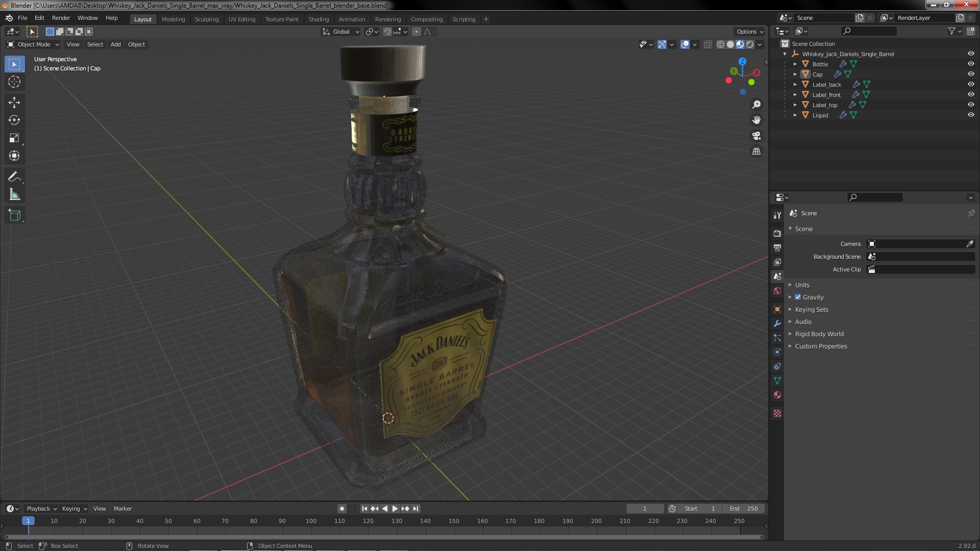Open the Object Mode dropdown
The height and width of the screenshot is (551, 980).
[33, 44]
